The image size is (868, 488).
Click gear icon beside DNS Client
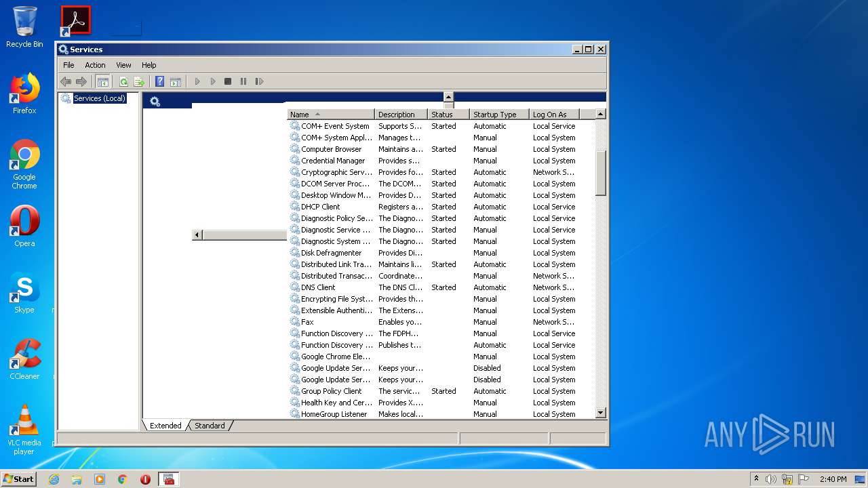coord(295,287)
